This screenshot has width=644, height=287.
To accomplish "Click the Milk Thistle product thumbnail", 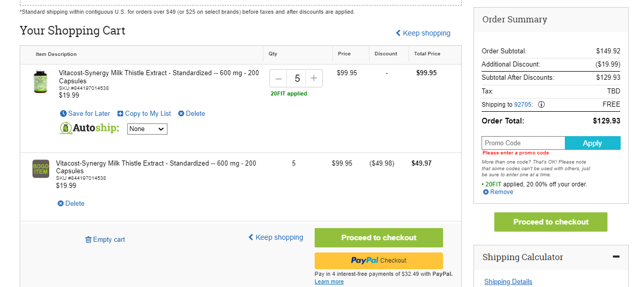I will click(x=41, y=81).
